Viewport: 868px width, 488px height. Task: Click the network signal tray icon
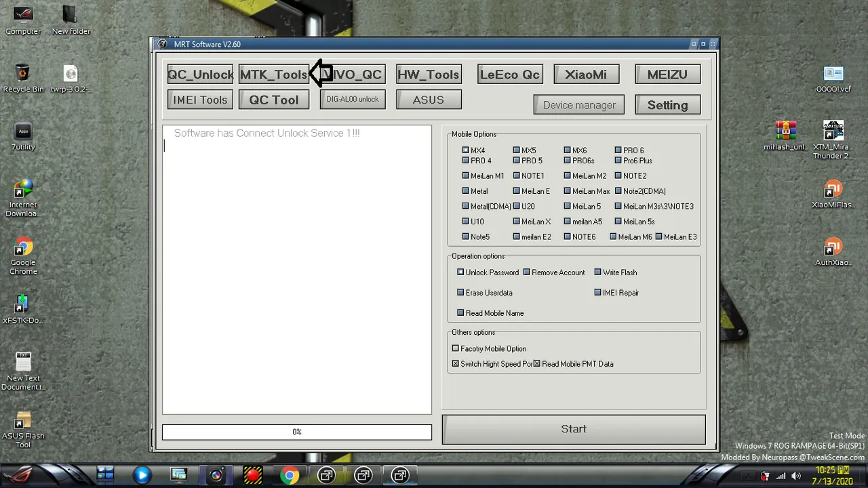781,476
